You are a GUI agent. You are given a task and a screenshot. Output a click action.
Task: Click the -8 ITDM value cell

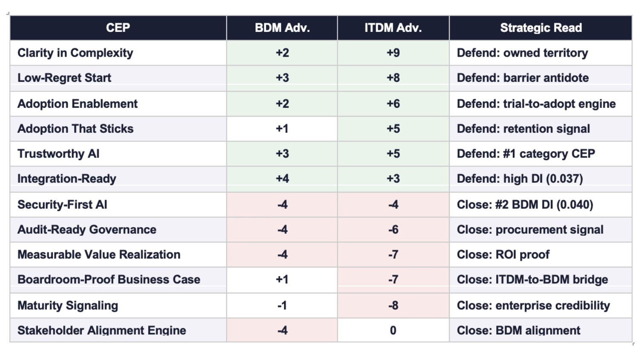point(393,305)
